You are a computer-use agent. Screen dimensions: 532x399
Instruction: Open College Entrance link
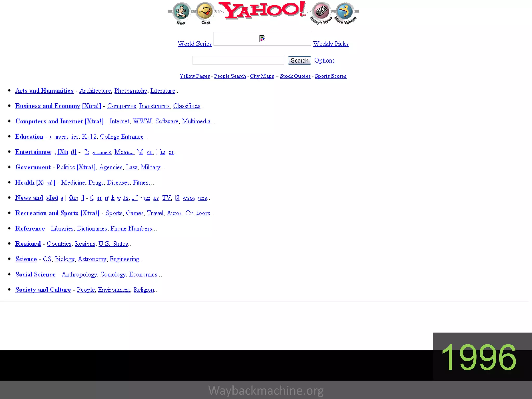pos(122,137)
